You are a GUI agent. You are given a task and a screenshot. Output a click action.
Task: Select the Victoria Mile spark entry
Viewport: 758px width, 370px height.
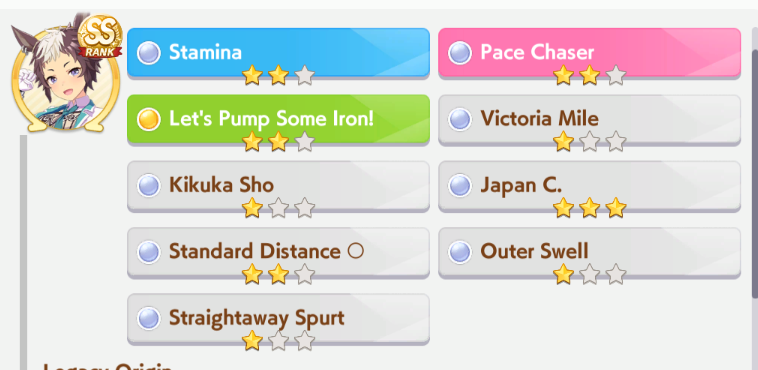click(589, 119)
